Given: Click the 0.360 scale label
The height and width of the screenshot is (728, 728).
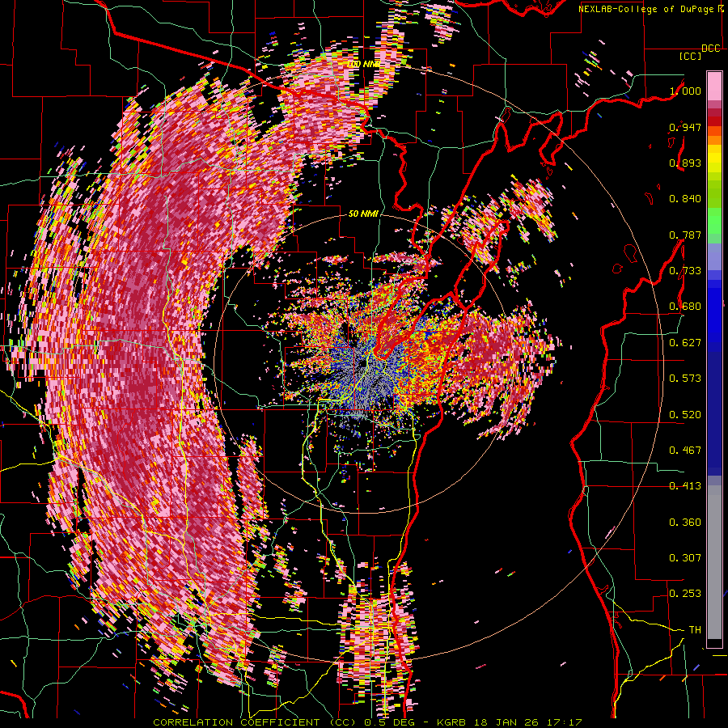Looking at the screenshot, I should tap(685, 523).
